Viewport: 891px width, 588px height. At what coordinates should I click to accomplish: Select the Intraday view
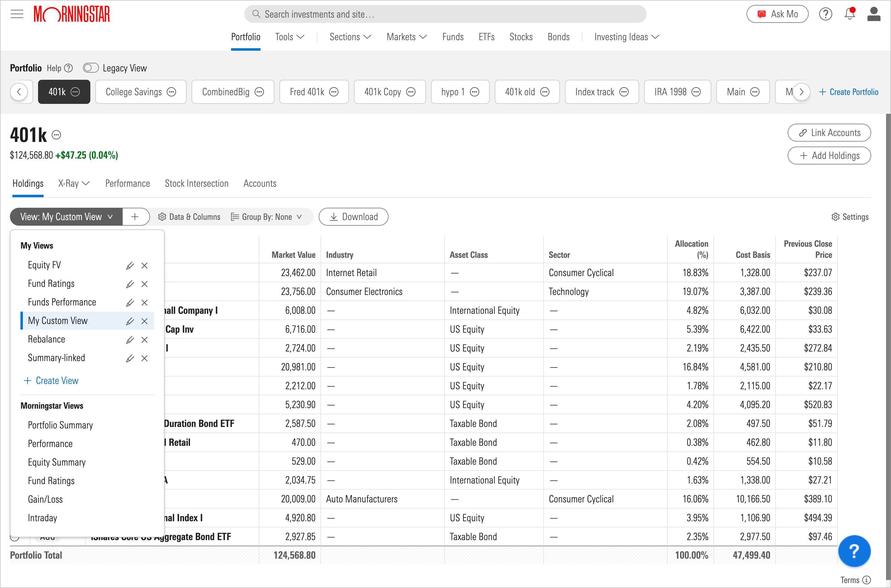click(x=42, y=518)
